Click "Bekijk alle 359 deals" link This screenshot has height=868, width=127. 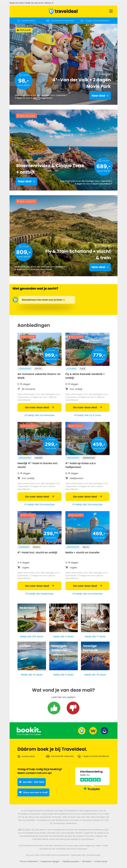(32, 637)
